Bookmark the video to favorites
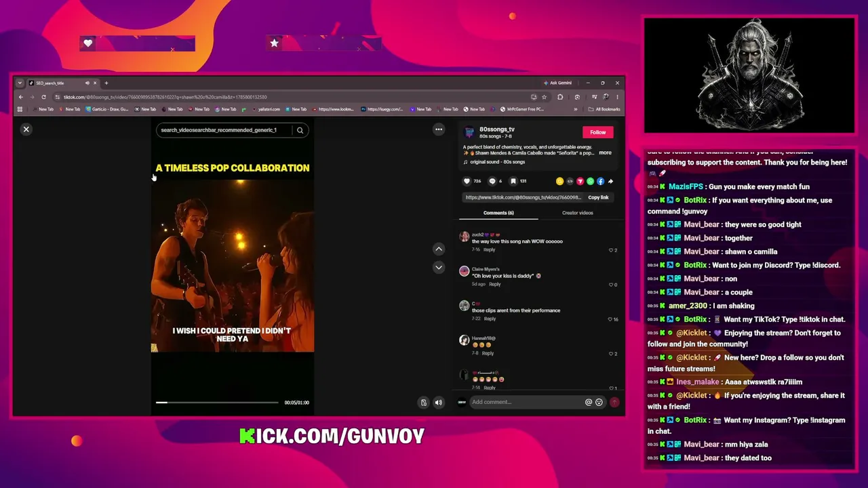 (x=513, y=181)
